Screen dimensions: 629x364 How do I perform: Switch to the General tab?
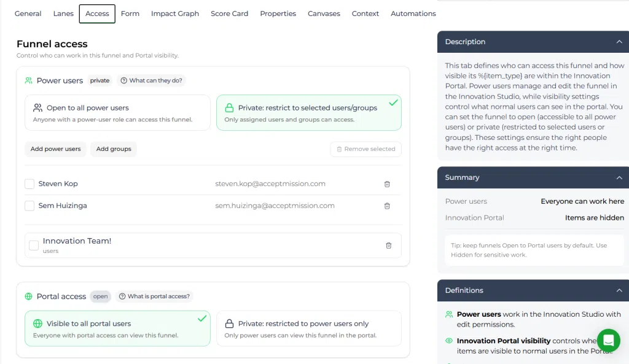pos(28,14)
